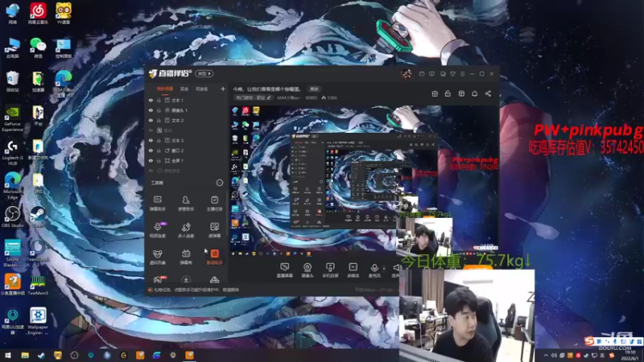Hide the 窗口 2 source with its eye icon
The width and height of the screenshot is (644, 362).
(151, 150)
